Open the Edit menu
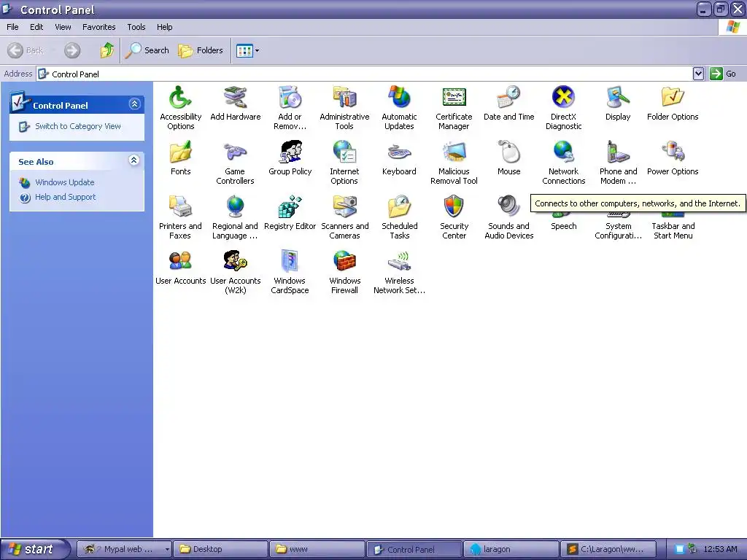 [x=36, y=27]
